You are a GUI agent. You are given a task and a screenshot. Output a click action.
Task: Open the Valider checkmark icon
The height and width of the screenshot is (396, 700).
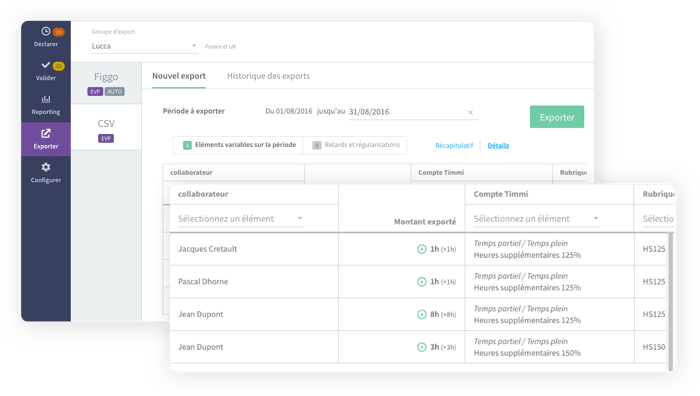point(46,65)
